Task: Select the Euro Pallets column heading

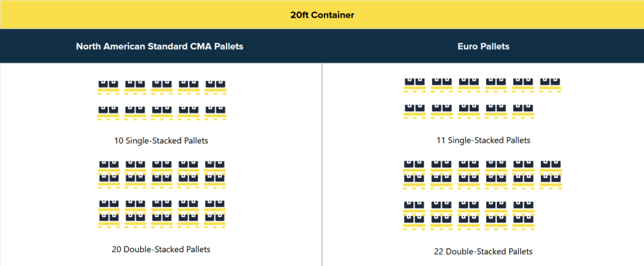Action: pyautogui.click(x=482, y=46)
